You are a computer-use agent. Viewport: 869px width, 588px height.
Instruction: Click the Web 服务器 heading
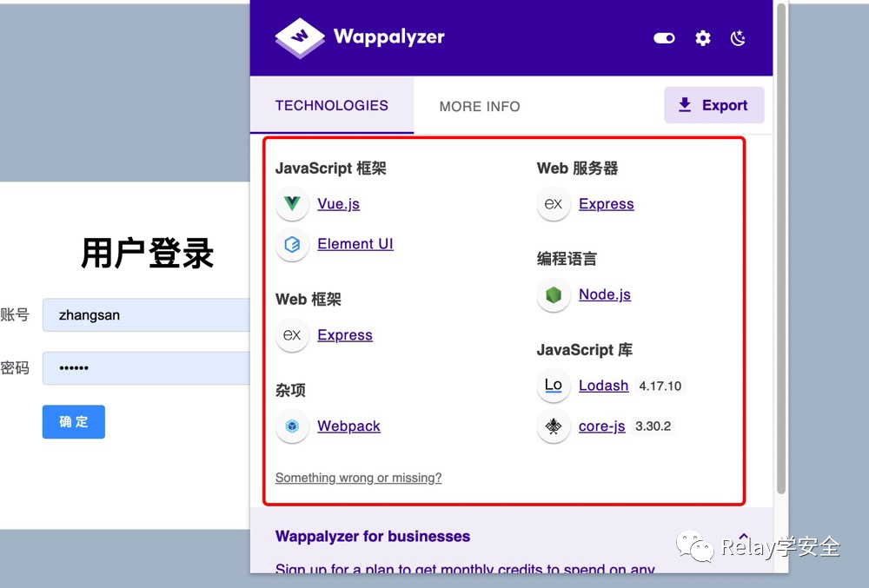[x=577, y=168]
